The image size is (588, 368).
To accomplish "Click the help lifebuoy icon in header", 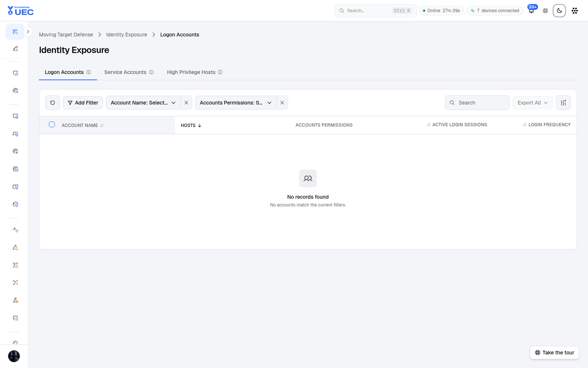I will tap(545, 11).
